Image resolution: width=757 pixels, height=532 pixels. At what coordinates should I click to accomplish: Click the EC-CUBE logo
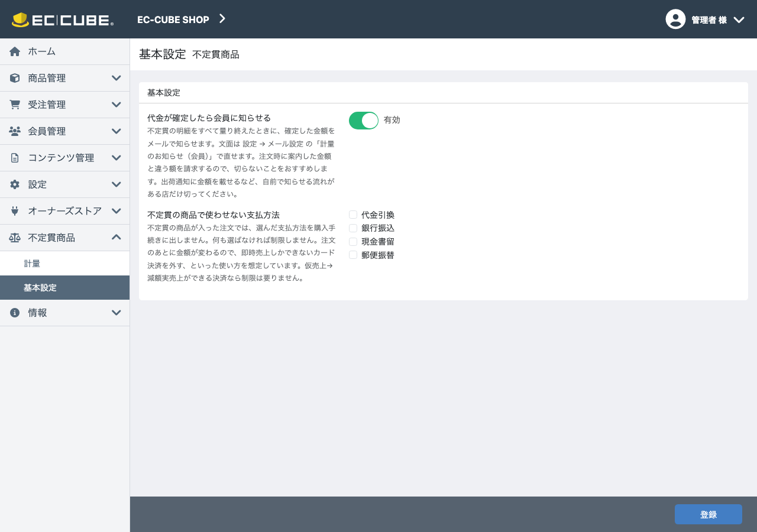click(x=63, y=20)
